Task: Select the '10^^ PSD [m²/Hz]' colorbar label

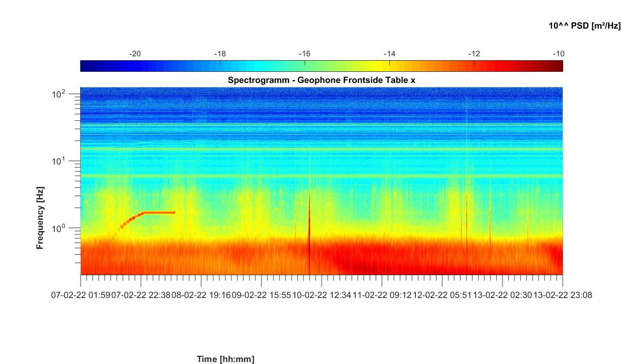Action: pyautogui.click(x=585, y=26)
